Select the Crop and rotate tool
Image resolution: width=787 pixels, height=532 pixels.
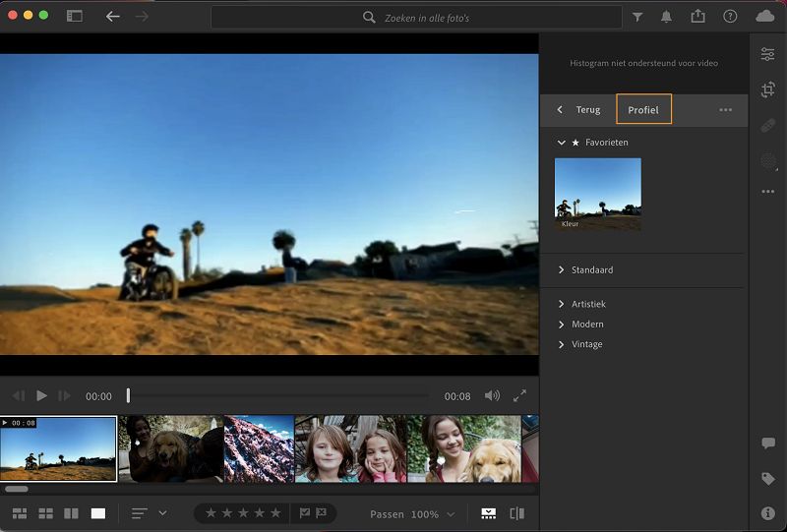[x=768, y=89]
